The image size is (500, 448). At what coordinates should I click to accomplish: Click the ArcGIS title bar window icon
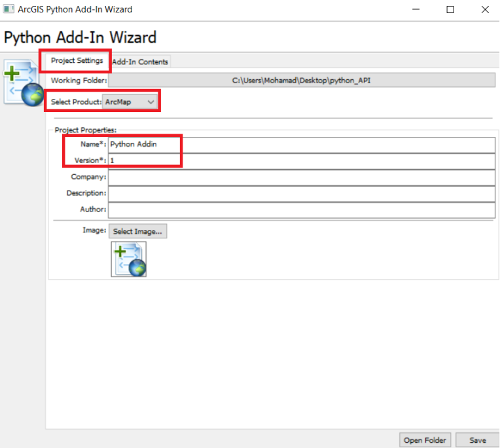(9, 9)
